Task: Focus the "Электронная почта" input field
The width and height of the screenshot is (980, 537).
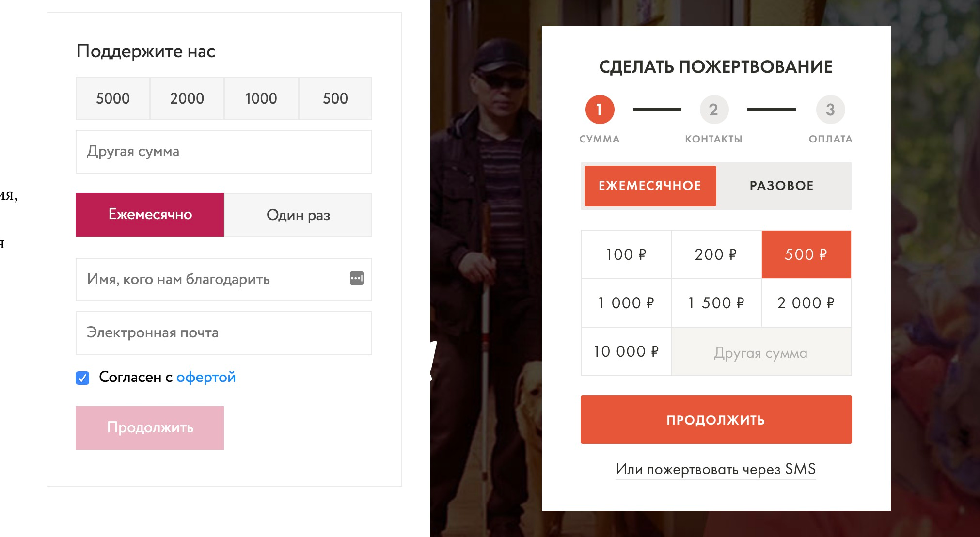Action: click(224, 333)
